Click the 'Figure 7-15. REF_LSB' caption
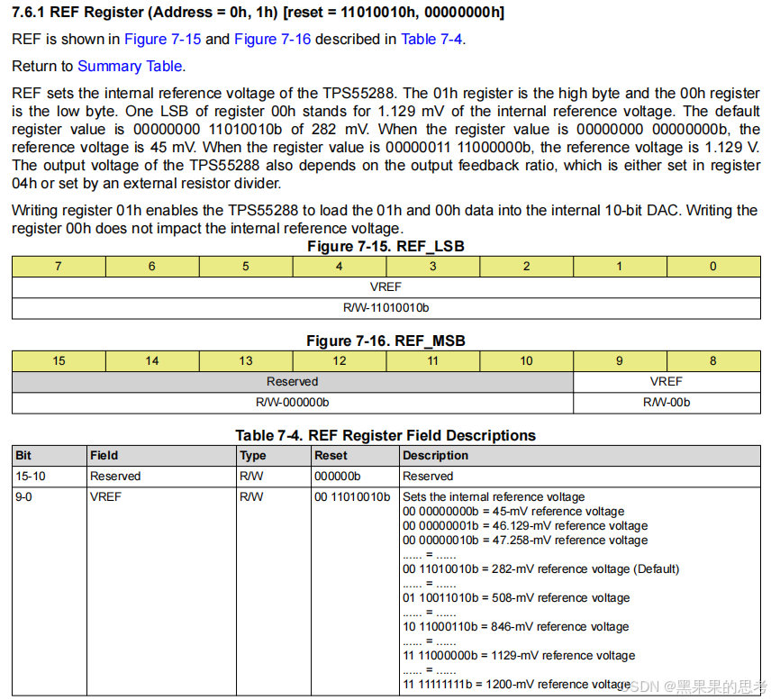Screen dimensions: 771x700 tap(386, 246)
